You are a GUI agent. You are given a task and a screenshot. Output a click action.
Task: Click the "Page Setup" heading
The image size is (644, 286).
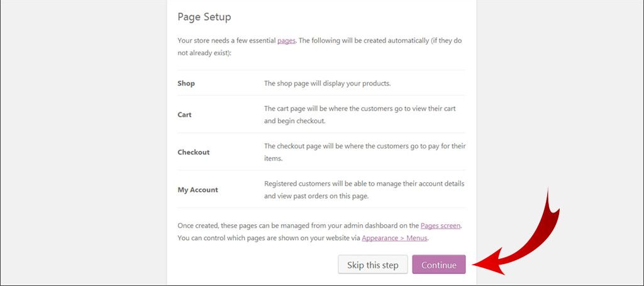[x=204, y=17]
